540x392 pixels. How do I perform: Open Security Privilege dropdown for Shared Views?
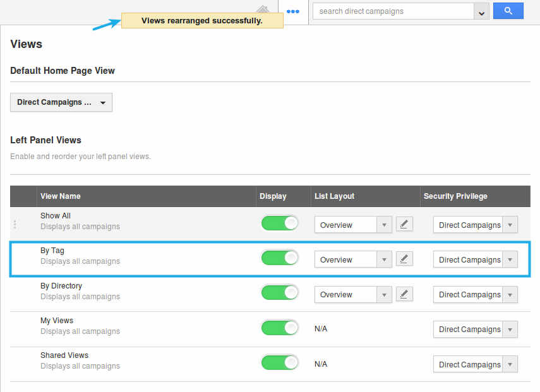click(510, 364)
